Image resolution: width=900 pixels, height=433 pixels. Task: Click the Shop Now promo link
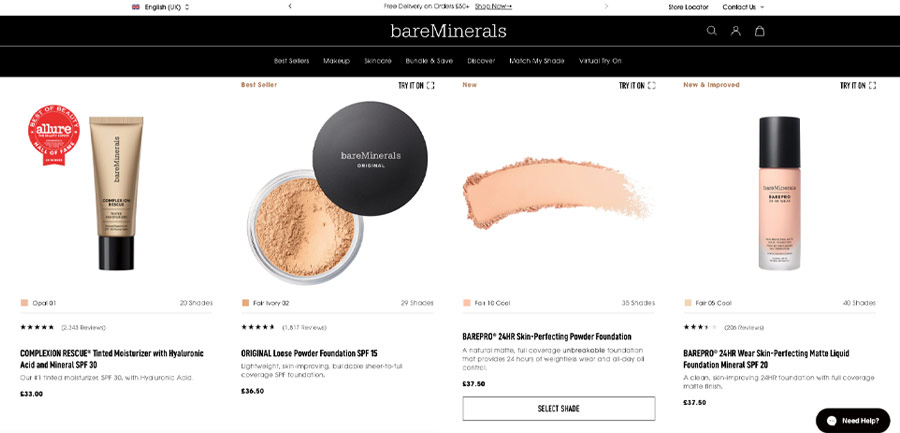point(493,6)
